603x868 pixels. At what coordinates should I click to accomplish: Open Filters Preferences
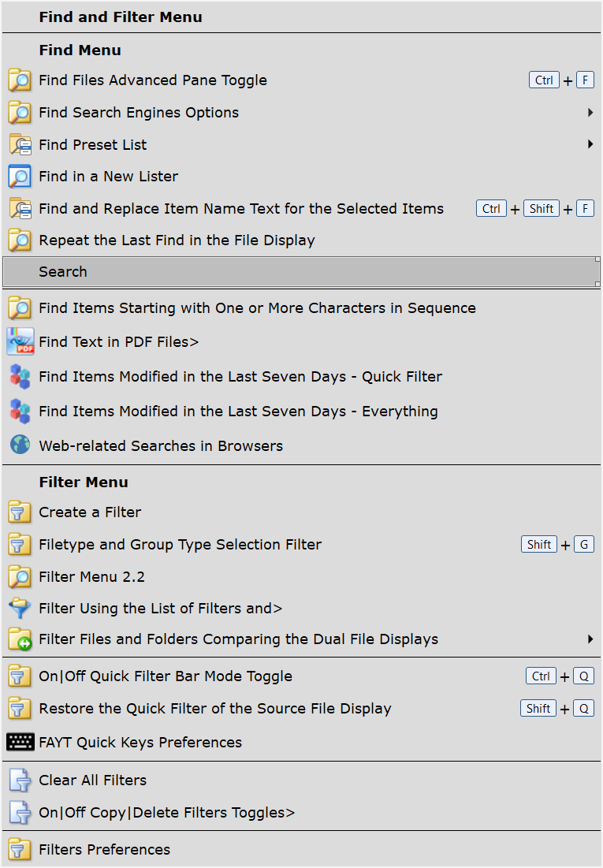(104, 850)
